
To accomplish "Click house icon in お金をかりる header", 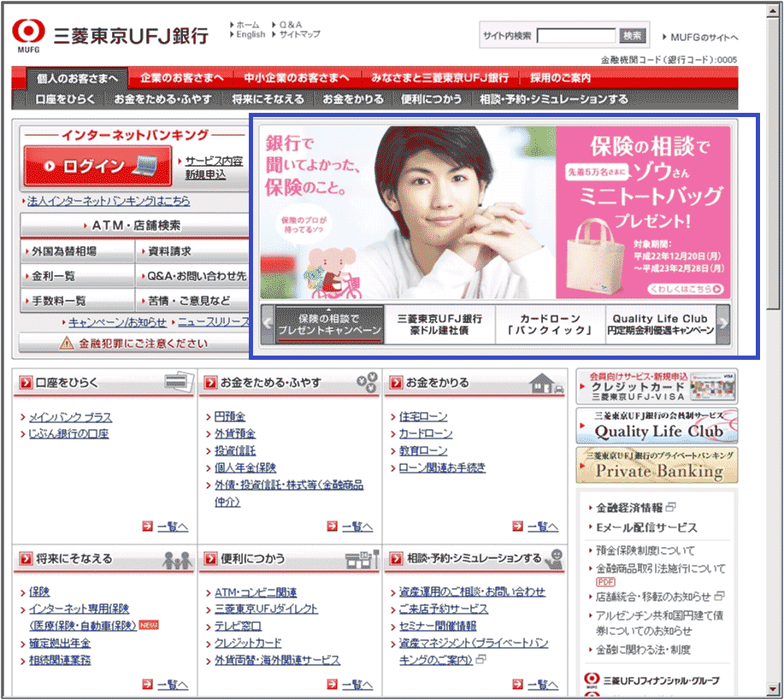I will click(x=546, y=384).
